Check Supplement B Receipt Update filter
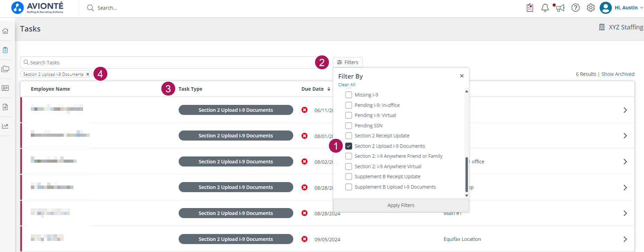Viewport: 644px width, 252px height. tap(349, 177)
